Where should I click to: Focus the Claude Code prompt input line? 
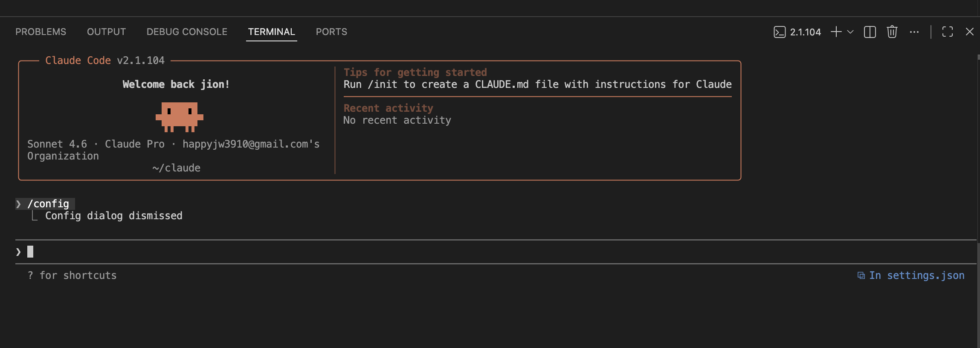tap(256, 252)
